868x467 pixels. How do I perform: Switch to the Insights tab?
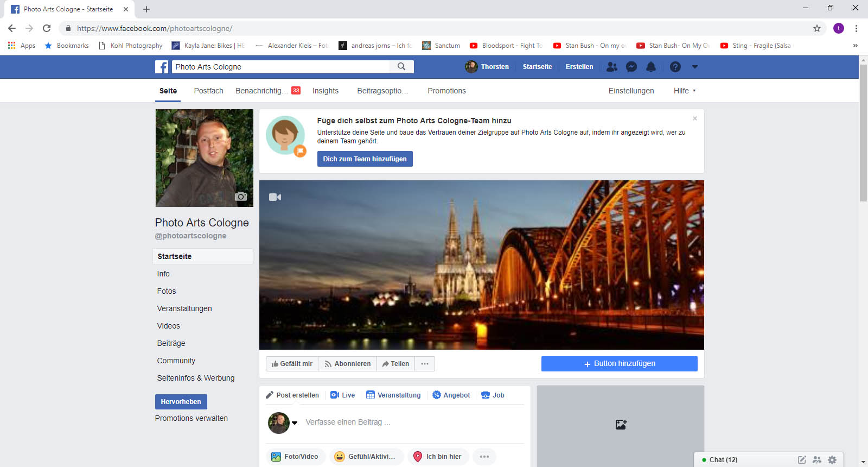(x=325, y=91)
